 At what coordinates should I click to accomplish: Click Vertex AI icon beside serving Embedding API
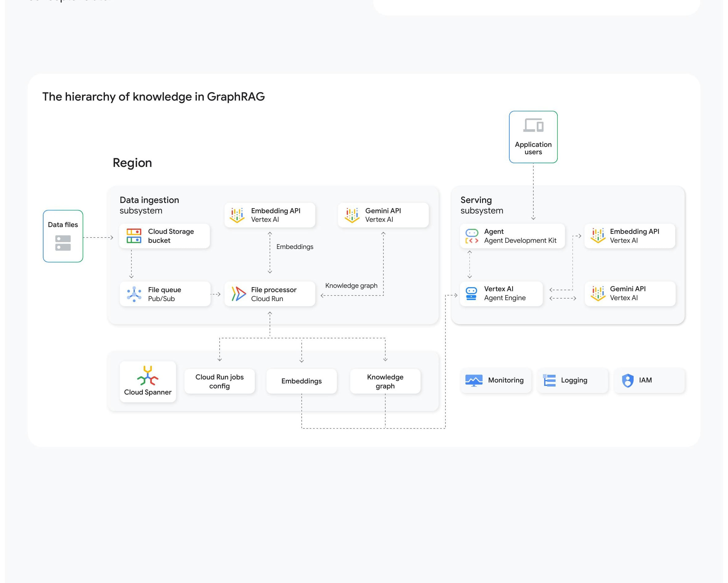598,236
